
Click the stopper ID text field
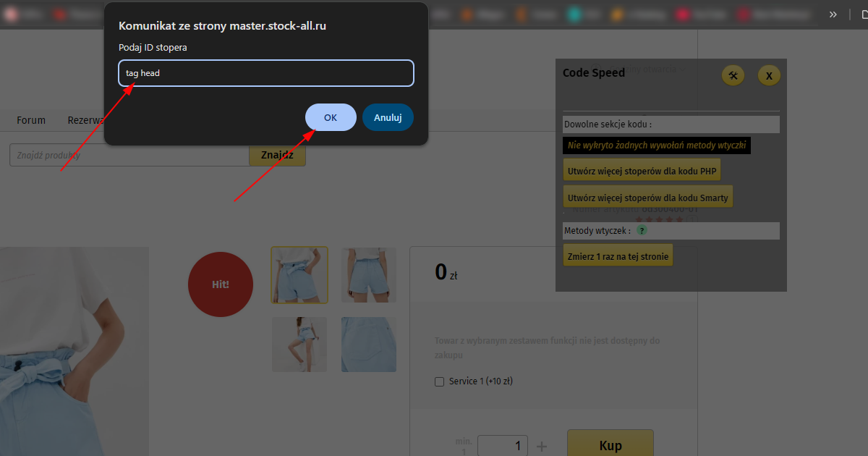[266, 73]
